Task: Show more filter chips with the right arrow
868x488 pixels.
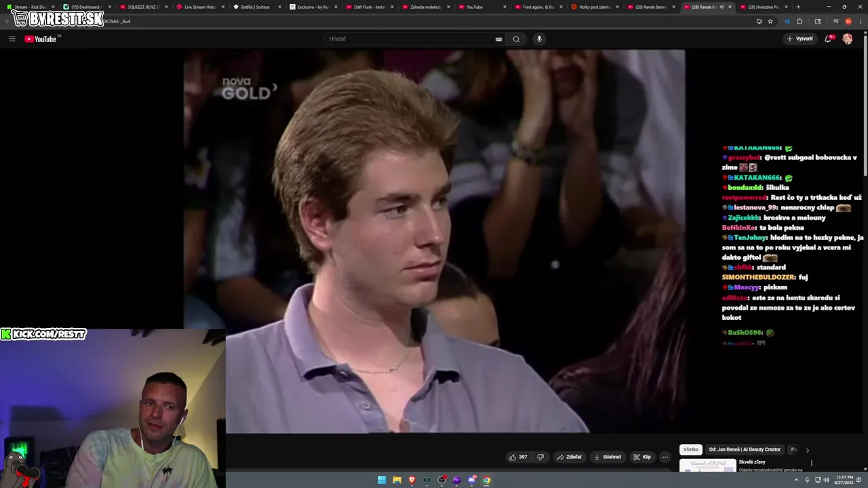Action: tap(807, 450)
